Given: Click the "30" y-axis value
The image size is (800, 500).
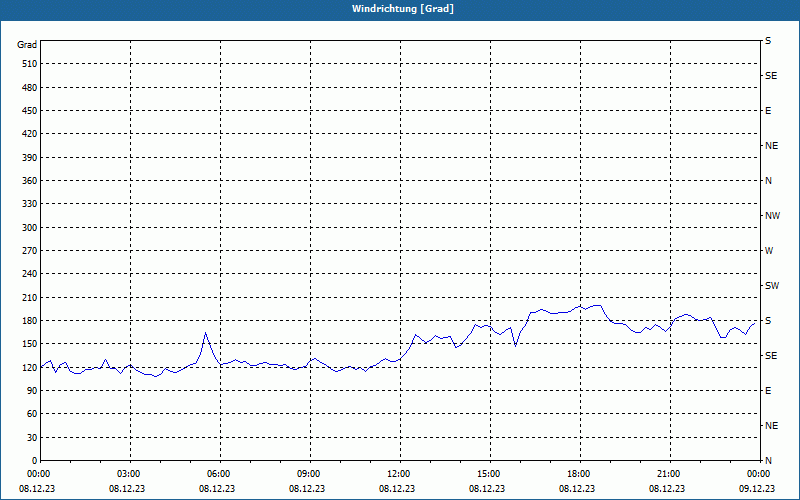Looking at the screenshot, I should click(32, 438).
